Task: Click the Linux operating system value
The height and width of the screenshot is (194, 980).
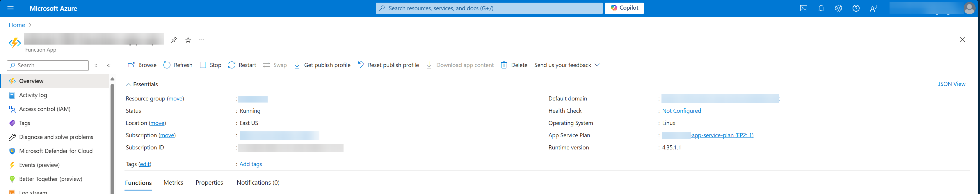Action: [x=668, y=123]
